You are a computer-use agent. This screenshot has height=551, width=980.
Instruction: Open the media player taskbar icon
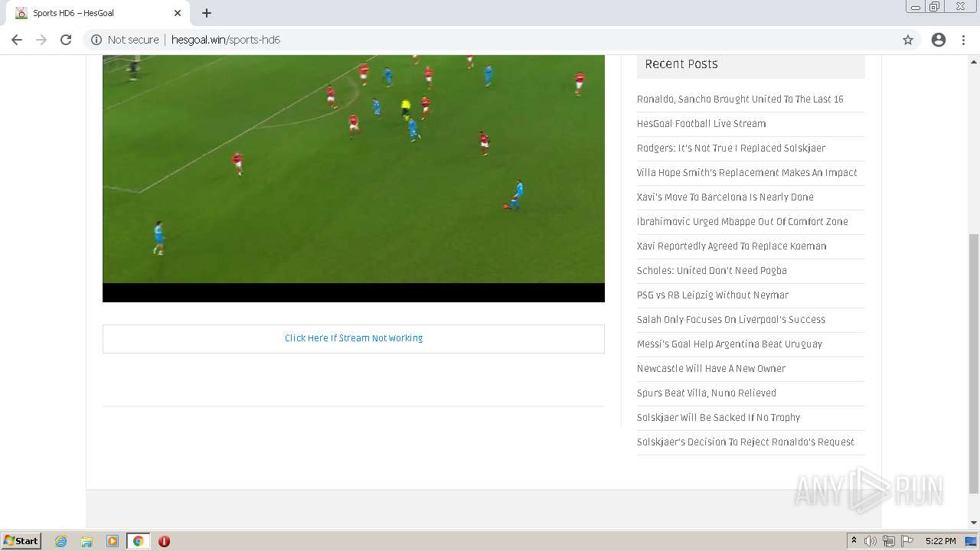[x=113, y=541]
